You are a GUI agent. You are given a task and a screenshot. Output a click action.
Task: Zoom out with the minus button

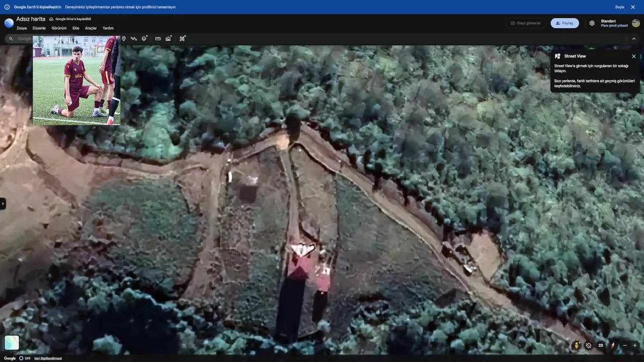625,345
